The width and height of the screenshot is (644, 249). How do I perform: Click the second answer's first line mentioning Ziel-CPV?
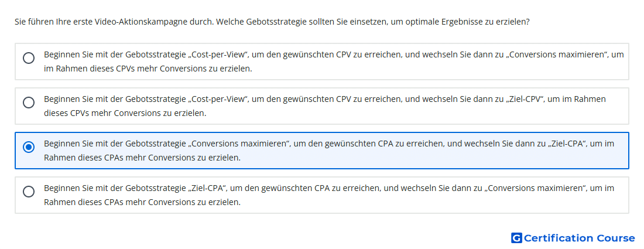click(325, 99)
